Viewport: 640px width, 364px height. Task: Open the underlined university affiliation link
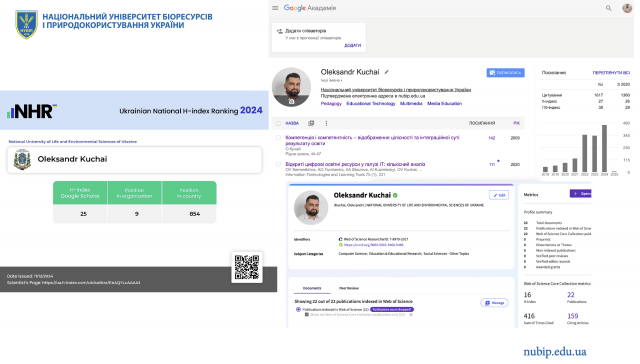(396, 90)
